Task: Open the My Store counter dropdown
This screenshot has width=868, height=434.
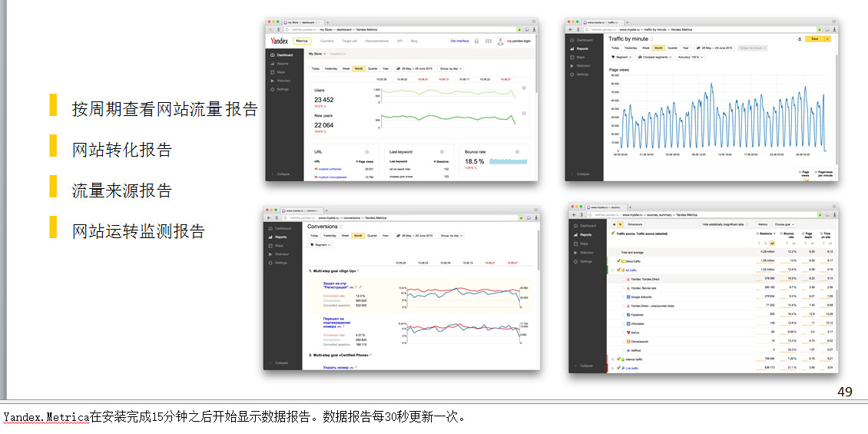Action: [x=317, y=54]
